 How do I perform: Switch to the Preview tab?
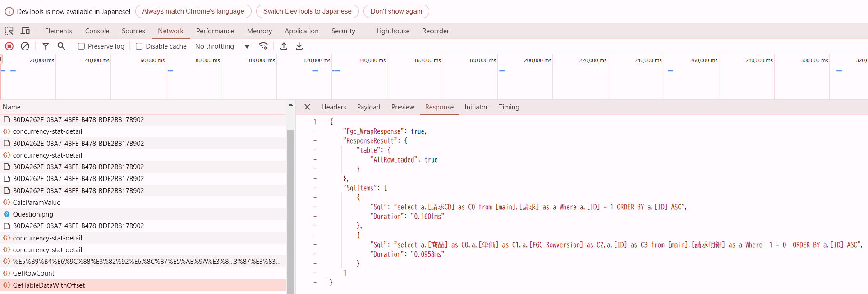(x=403, y=107)
